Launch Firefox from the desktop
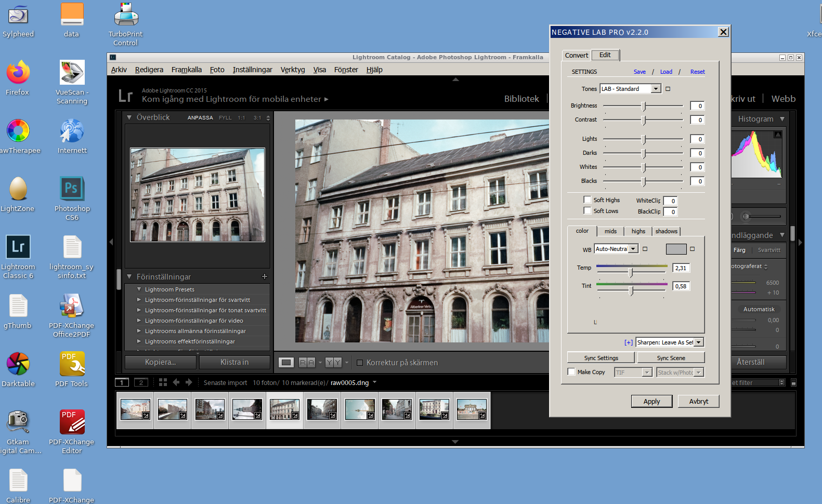Viewport: 822px width, 504px height. click(18, 78)
